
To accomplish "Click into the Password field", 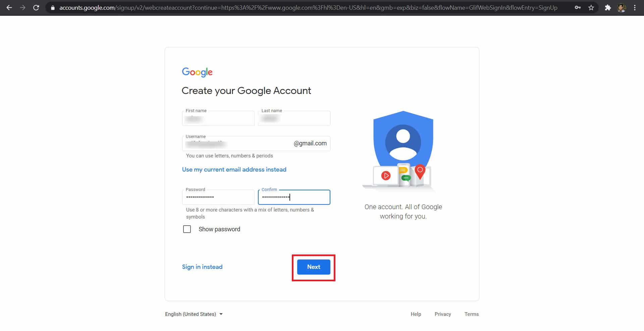I will (218, 197).
